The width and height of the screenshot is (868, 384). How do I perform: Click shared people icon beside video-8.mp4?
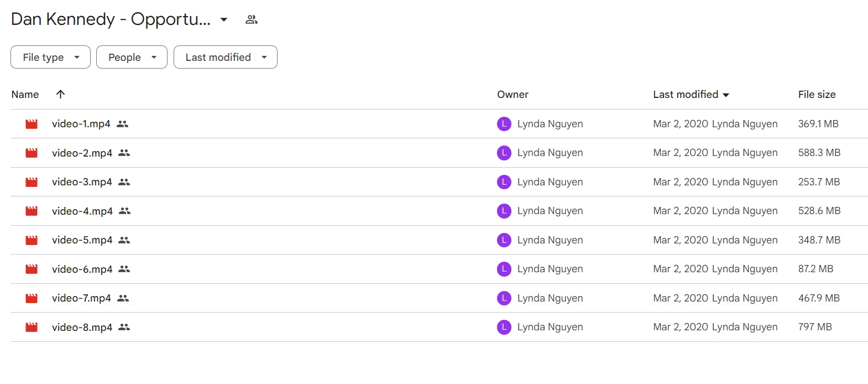tap(124, 327)
